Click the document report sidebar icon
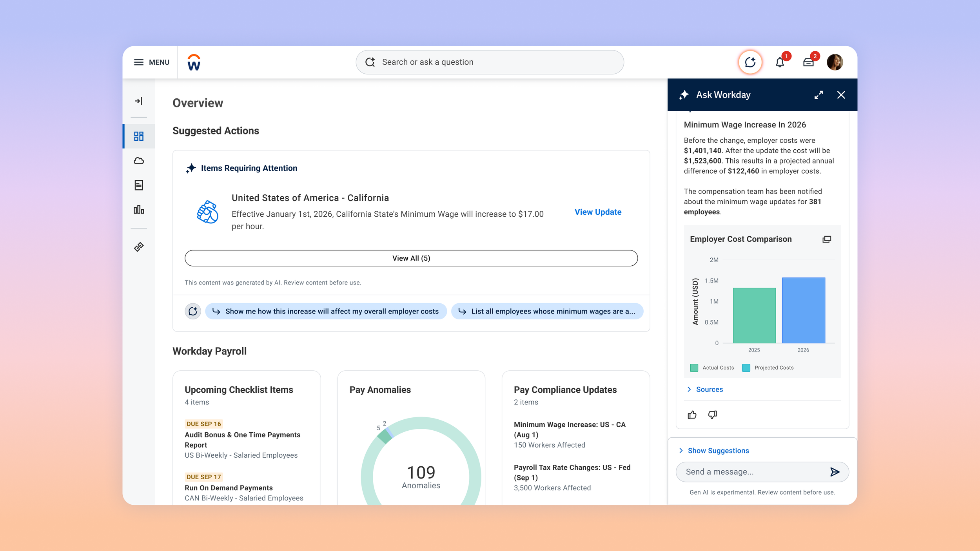980x551 pixels. 139,185
